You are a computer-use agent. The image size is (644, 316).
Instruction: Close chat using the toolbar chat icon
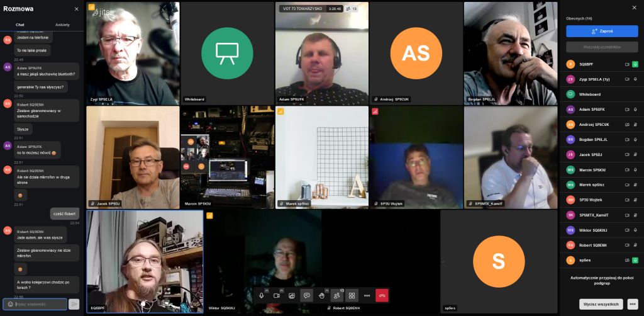(x=306, y=295)
